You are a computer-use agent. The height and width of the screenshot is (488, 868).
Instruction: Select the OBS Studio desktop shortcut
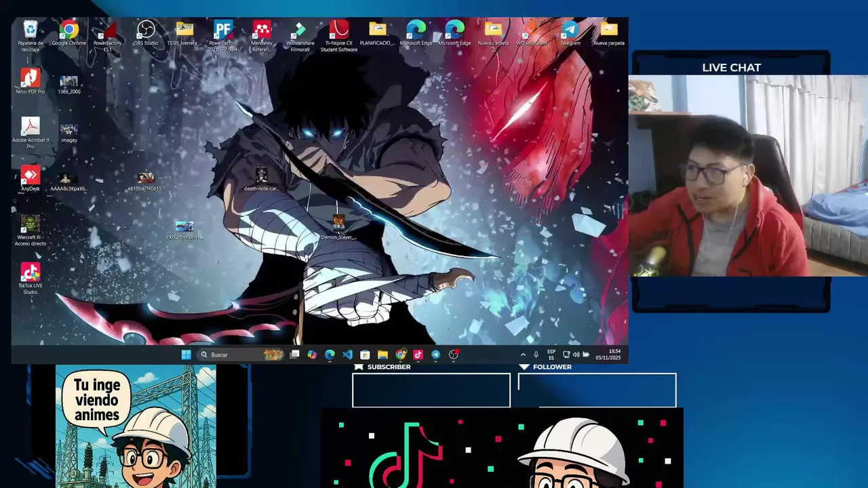click(x=146, y=34)
